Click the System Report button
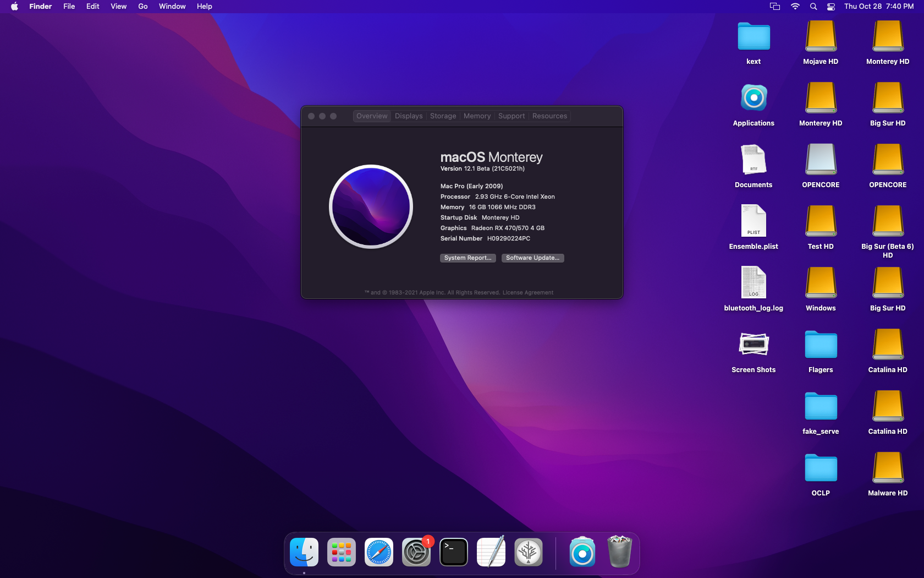The height and width of the screenshot is (578, 924). [468, 258]
